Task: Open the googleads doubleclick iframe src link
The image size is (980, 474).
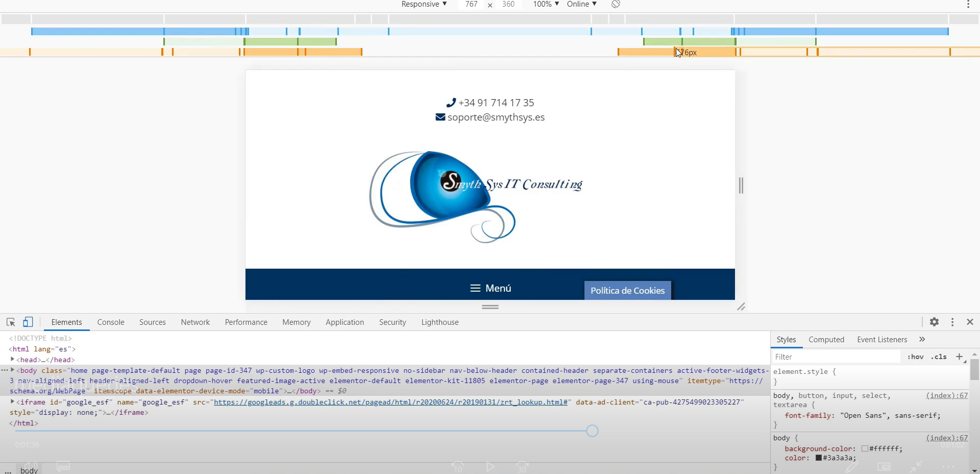Action: (x=391, y=402)
